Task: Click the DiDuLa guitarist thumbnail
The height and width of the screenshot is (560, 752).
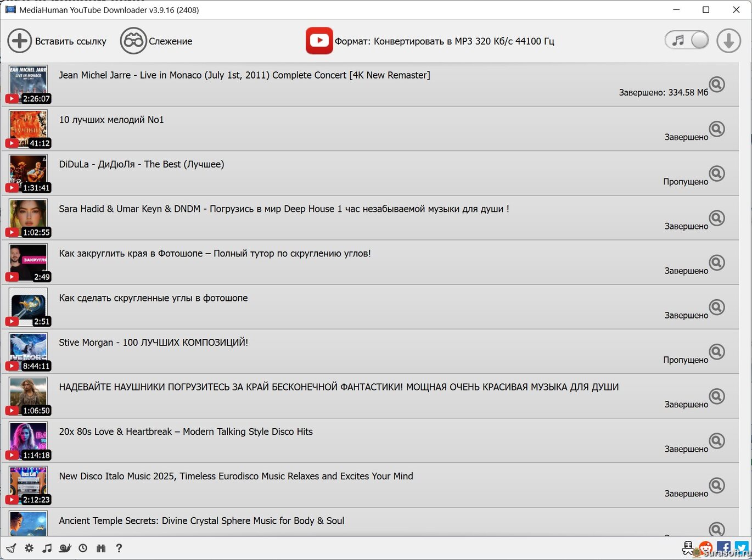Action: tap(29, 173)
